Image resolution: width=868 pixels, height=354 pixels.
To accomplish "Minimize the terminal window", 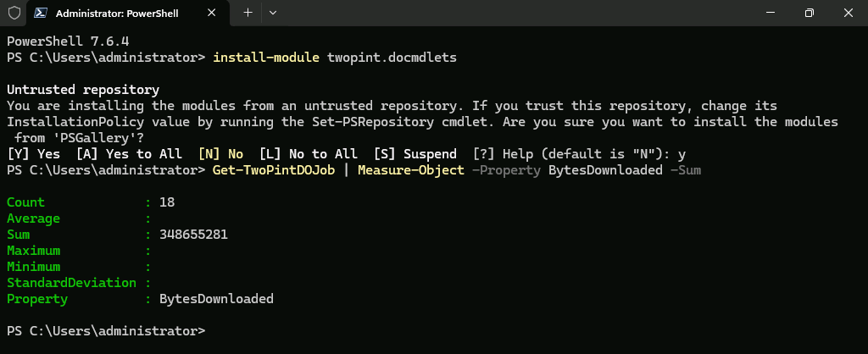I will (770, 12).
